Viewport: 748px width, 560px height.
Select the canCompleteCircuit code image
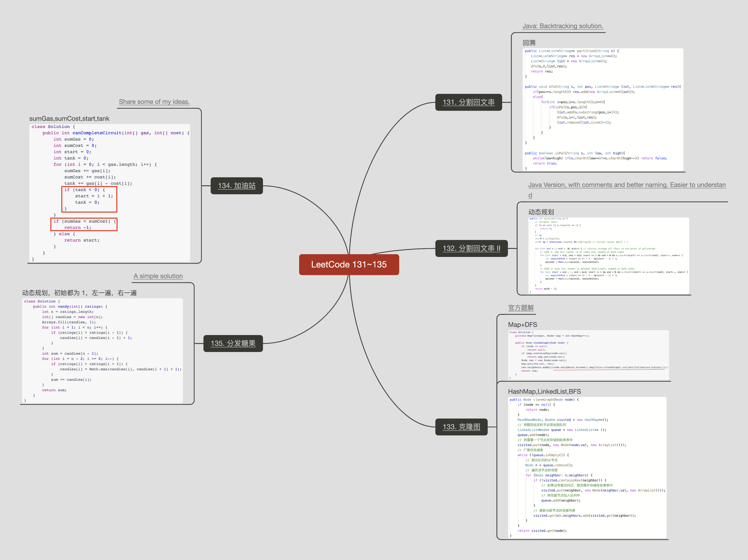coord(110,193)
